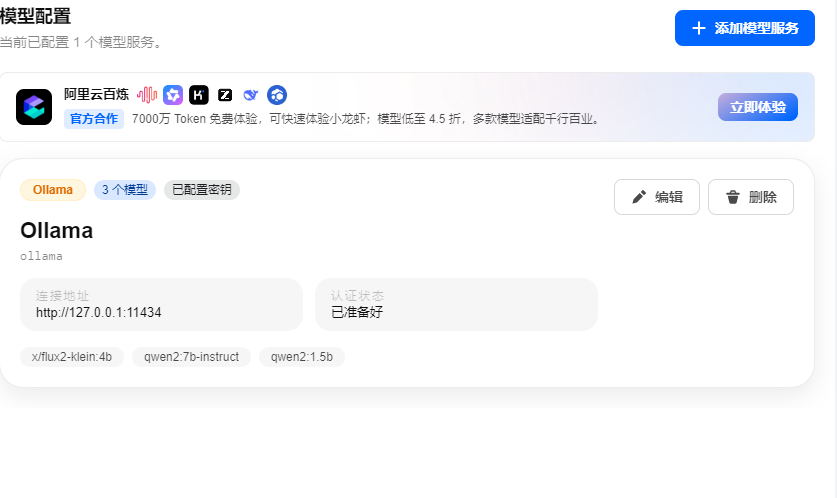Screen dimensions: 837x498
Task: Click the 阿里云百炼 cube logo
Action: point(34,107)
